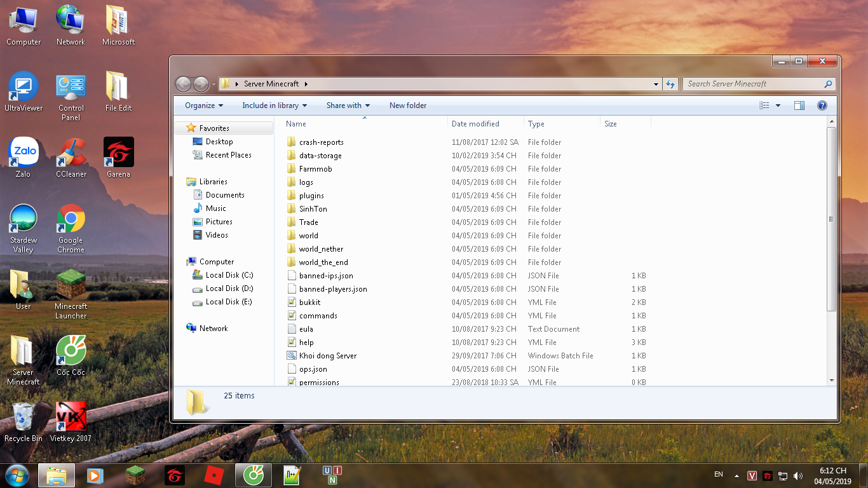Click the Explorer help question mark icon
The height and width of the screenshot is (488, 868).
(822, 105)
